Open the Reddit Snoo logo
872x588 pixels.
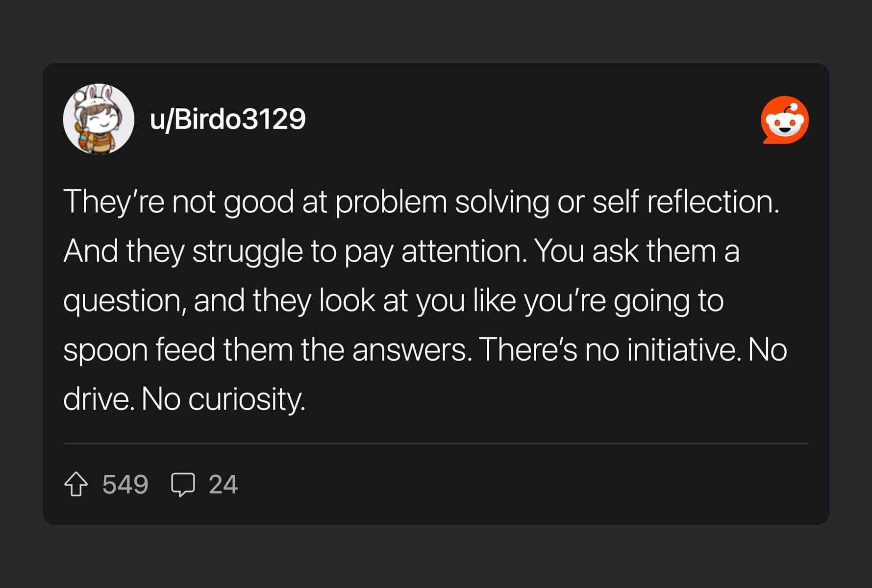[784, 120]
